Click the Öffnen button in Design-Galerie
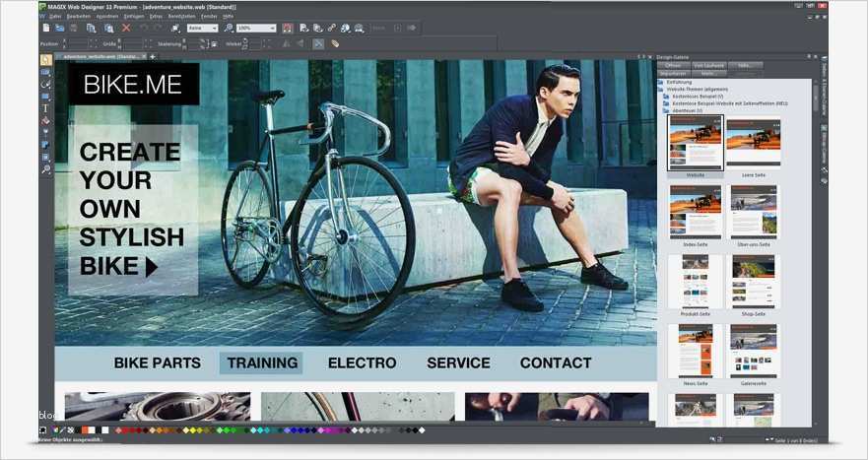 (x=673, y=65)
